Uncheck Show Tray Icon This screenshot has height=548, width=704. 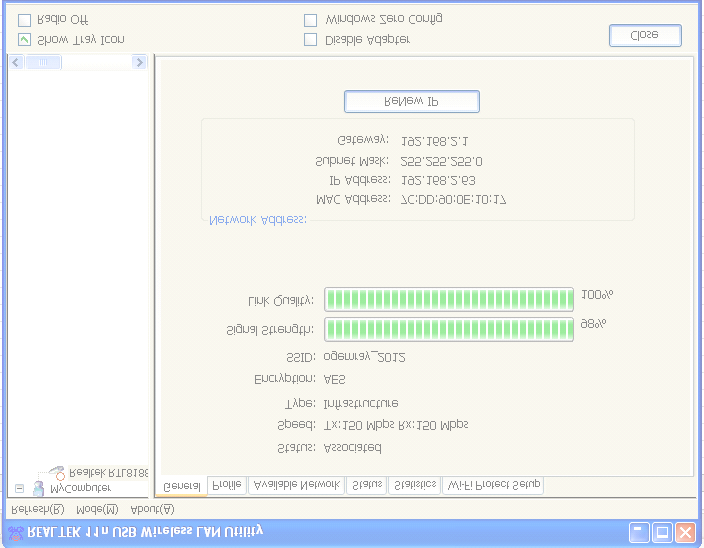[24, 40]
